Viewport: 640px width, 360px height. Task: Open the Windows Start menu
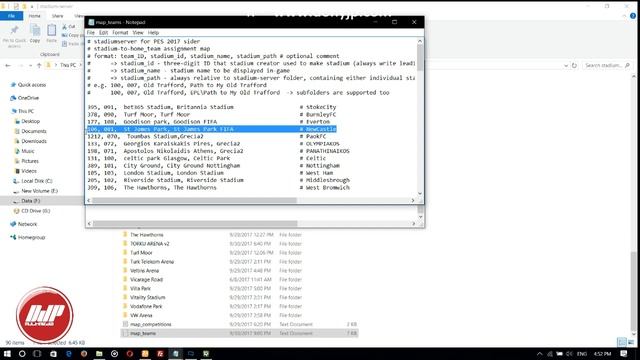coord(7,354)
